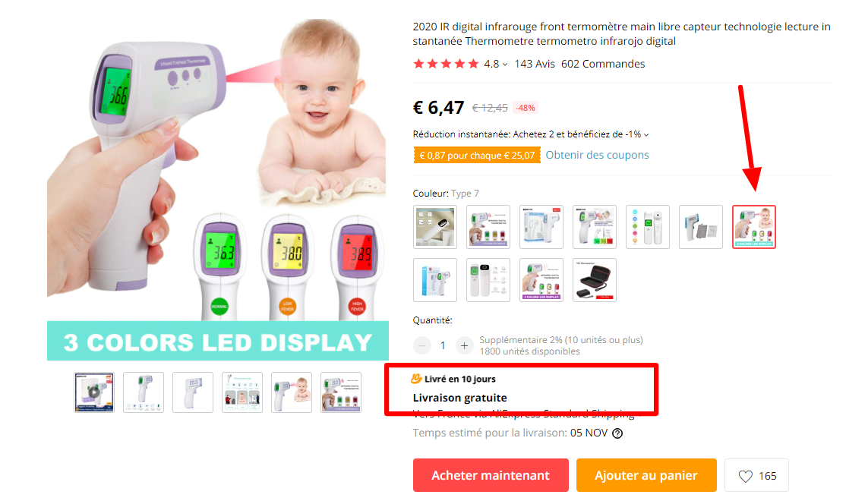Click the Acheter maintenant button
The image size is (846, 504).
(491, 475)
